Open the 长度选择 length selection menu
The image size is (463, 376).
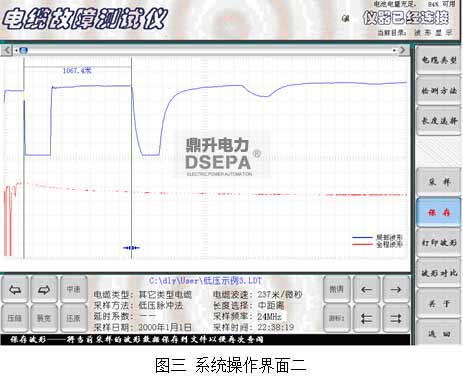[x=439, y=121]
